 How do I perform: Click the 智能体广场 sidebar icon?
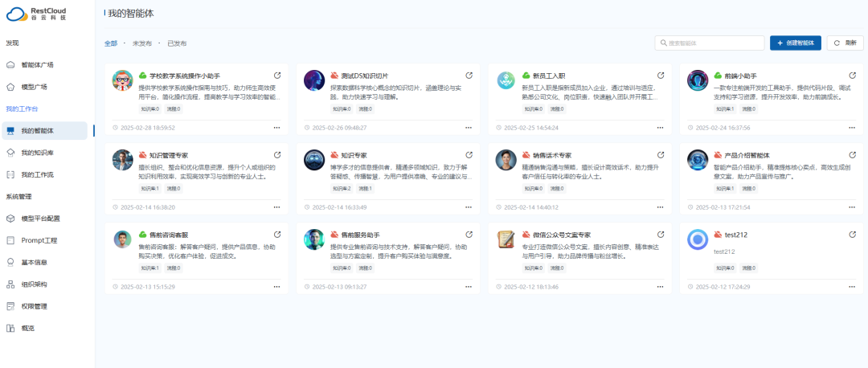coord(10,64)
